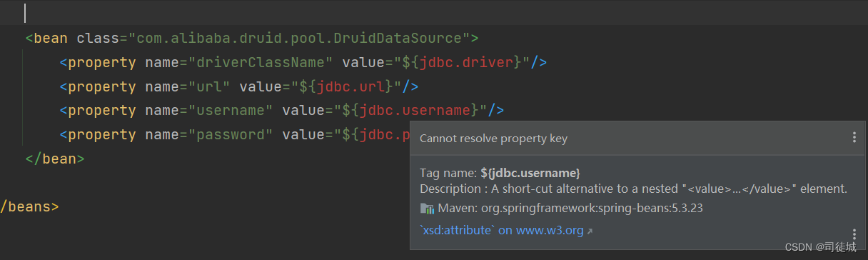Click the bottom three-dot menu in documentation popup
The height and width of the screenshot is (260, 868).
854,234
